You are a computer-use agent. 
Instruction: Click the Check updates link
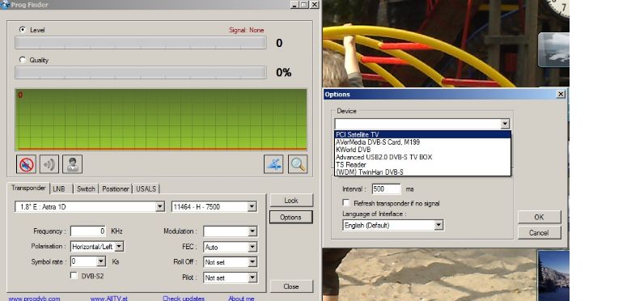(x=184, y=299)
